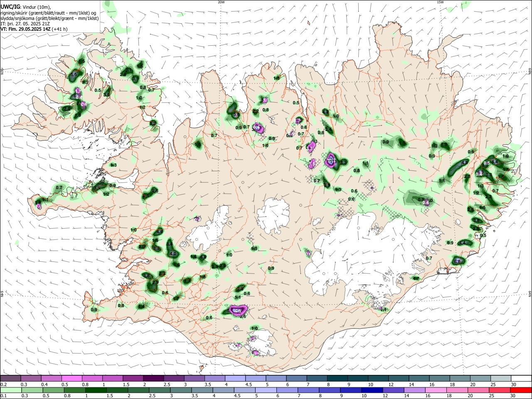Click the '30' label in the snow legend row

click(x=514, y=384)
